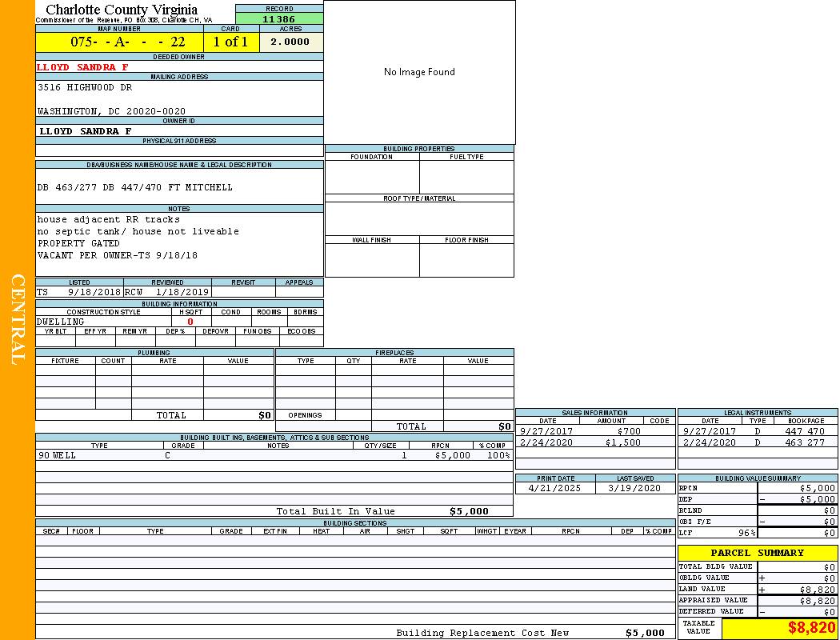The image size is (840, 640).
Task: Click the last saved date 3/19/2020
Action: coord(634,488)
